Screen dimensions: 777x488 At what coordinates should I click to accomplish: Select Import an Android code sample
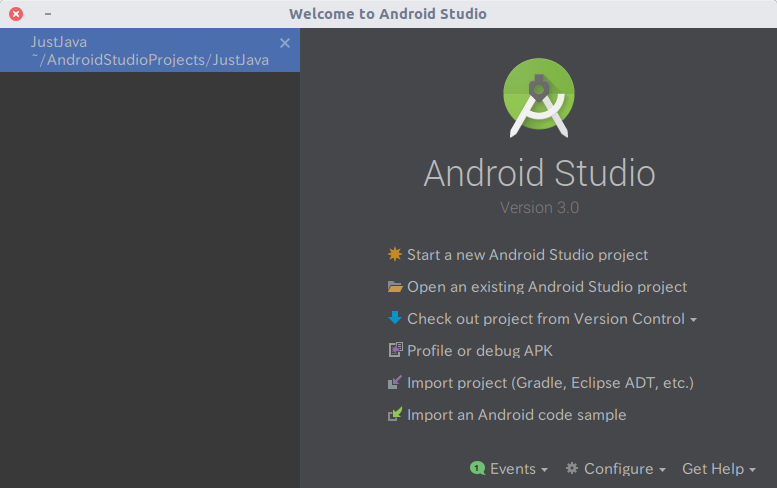click(516, 415)
